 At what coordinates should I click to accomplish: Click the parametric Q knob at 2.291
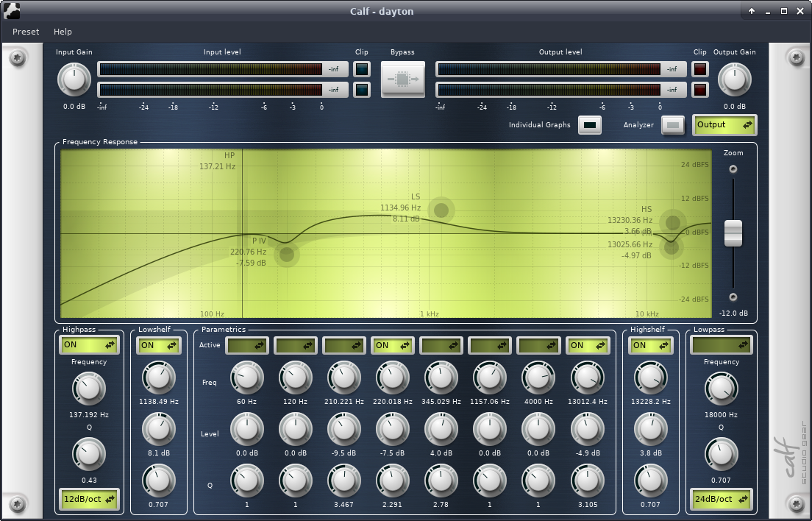pos(393,481)
